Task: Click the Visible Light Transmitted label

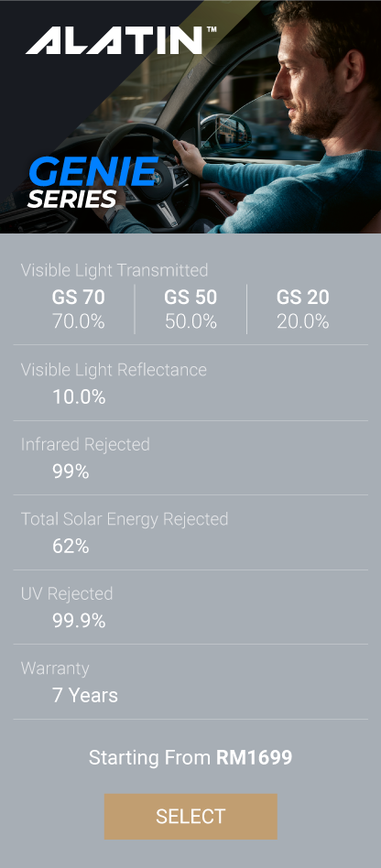Action: pyautogui.click(x=114, y=270)
